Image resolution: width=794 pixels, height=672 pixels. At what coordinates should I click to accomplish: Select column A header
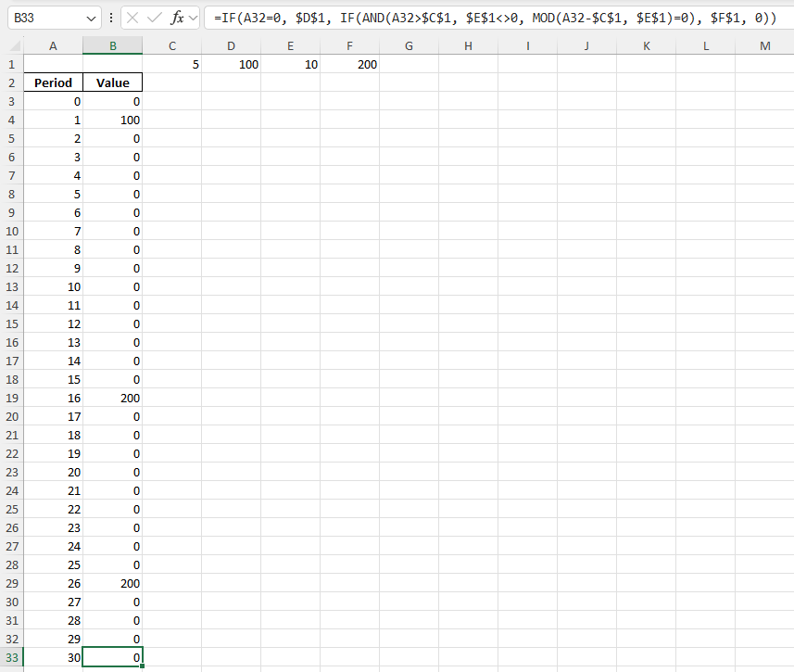(x=53, y=46)
